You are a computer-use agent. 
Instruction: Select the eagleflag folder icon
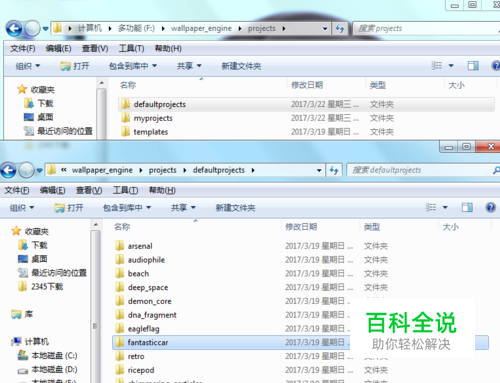[119, 329]
